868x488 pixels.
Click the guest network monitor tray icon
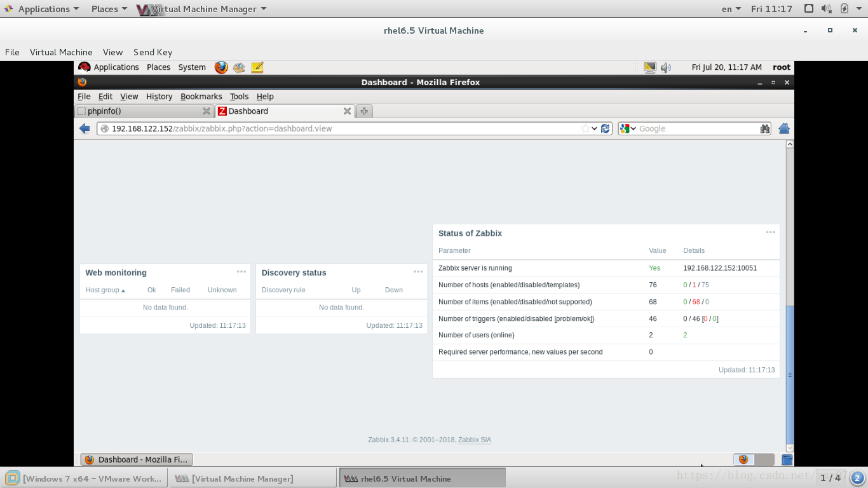click(x=649, y=67)
